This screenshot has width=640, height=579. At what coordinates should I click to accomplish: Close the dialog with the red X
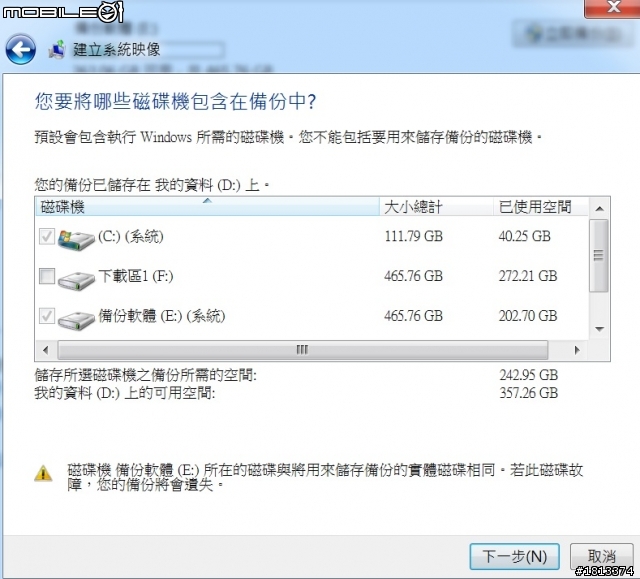pyautogui.click(x=612, y=8)
